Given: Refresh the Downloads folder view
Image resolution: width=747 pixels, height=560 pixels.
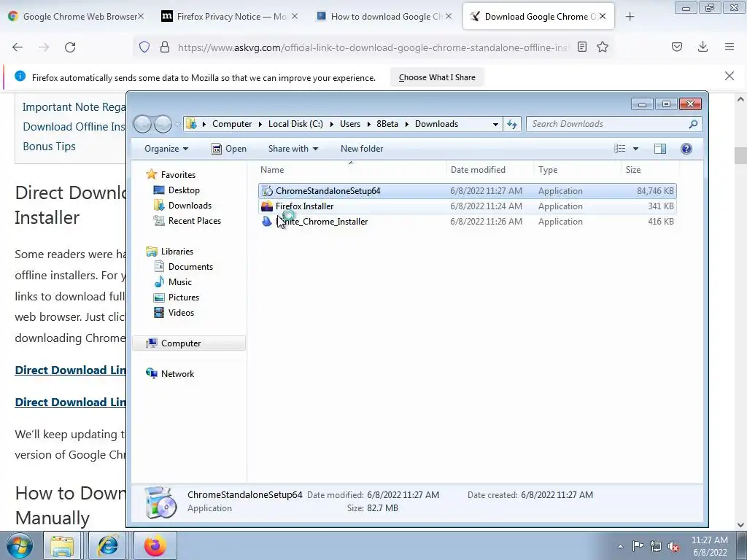Looking at the screenshot, I should point(512,124).
